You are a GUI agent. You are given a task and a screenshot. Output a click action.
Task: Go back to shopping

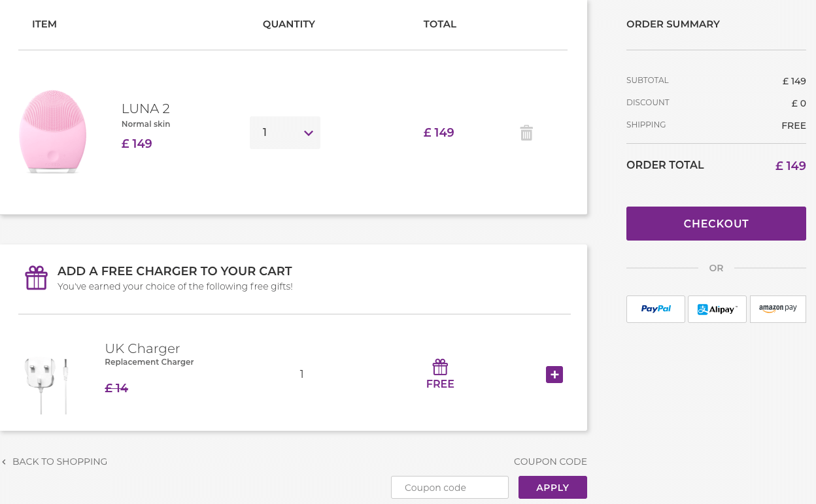[x=54, y=462]
